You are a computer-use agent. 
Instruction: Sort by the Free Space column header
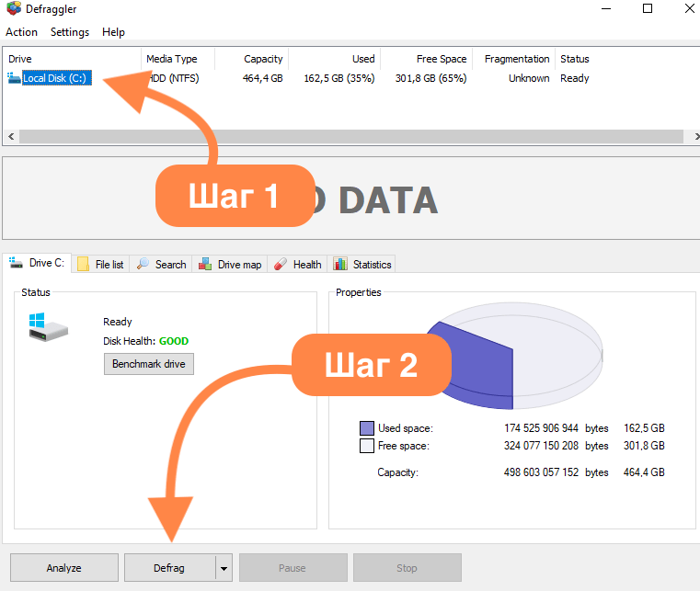tap(426, 59)
